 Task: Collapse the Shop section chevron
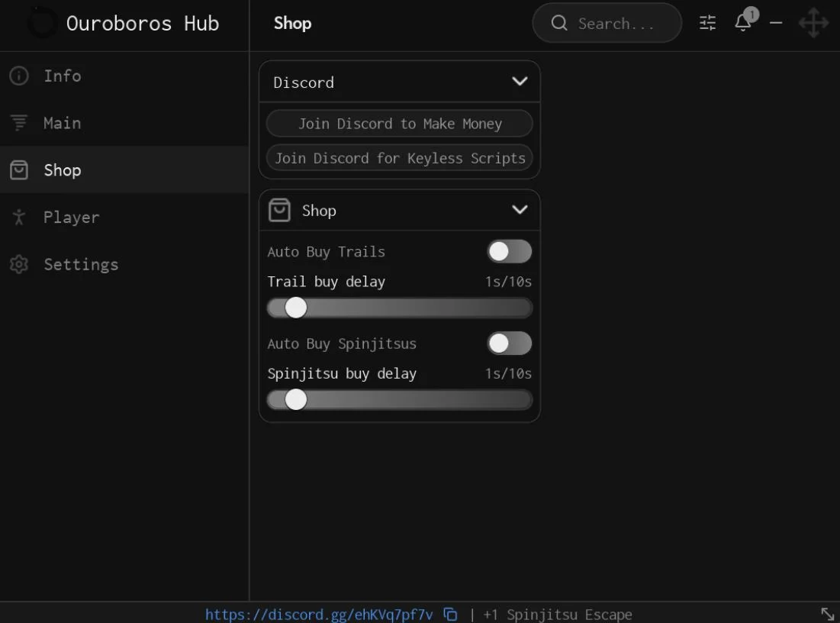520,210
